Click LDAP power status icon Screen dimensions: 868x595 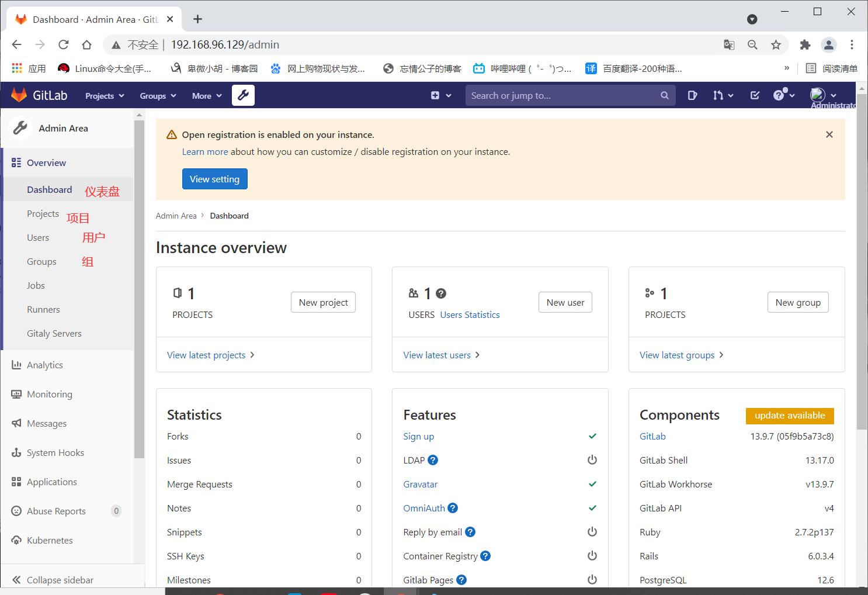point(592,460)
